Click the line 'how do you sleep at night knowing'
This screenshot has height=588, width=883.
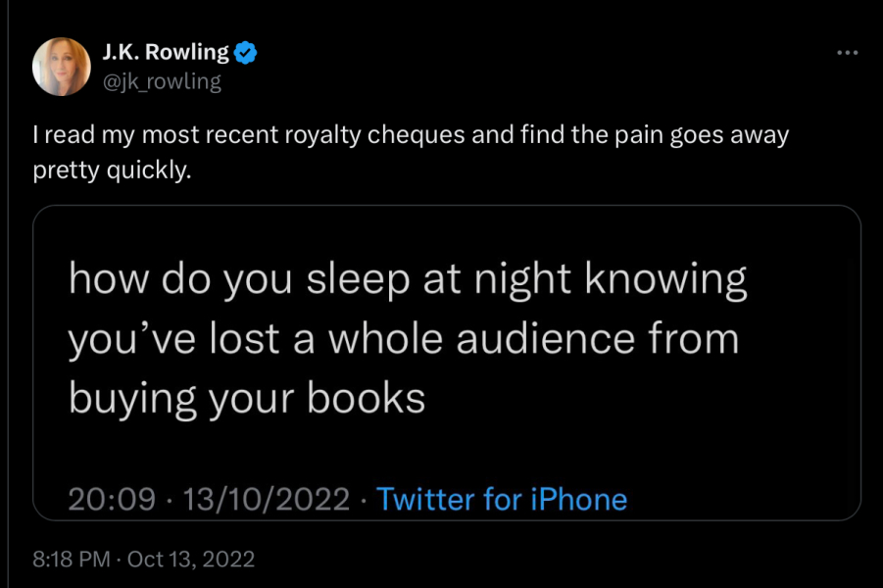pos(408,281)
